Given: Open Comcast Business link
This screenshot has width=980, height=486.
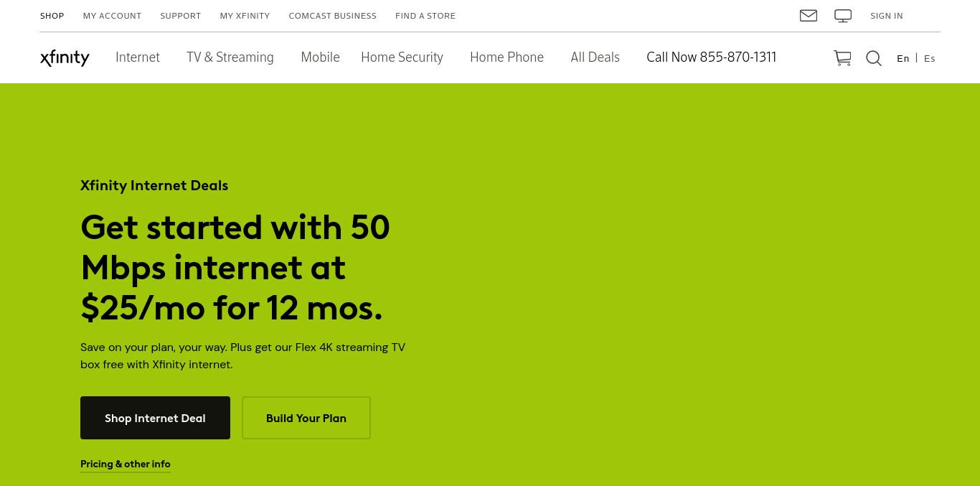Looking at the screenshot, I should pyautogui.click(x=332, y=16).
